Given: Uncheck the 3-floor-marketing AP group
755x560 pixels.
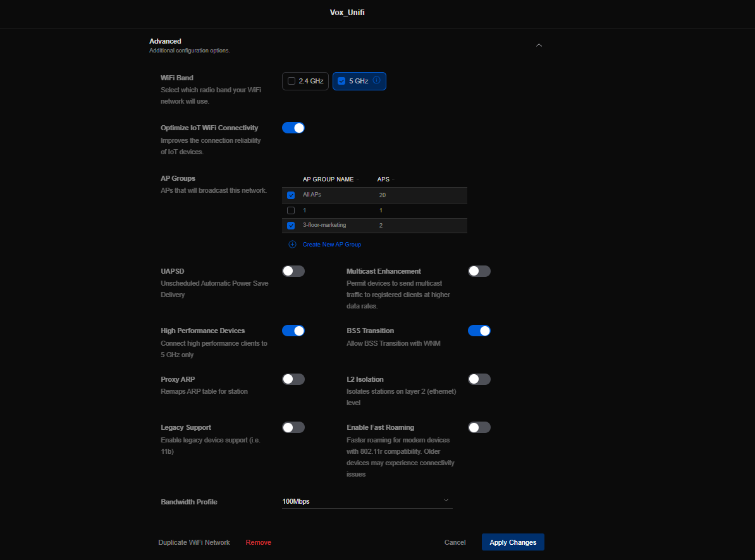Looking at the screenshot, I should coord(291,226).
